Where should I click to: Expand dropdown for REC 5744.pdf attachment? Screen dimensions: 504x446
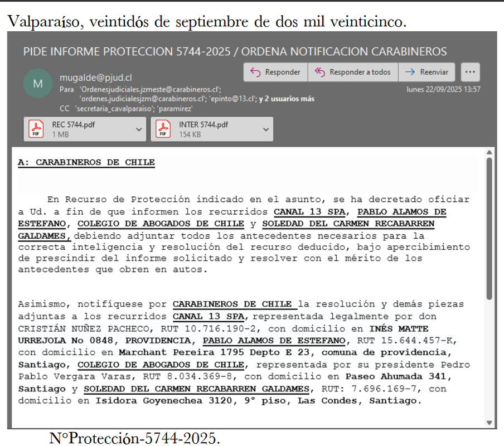(x=139, y=129)
